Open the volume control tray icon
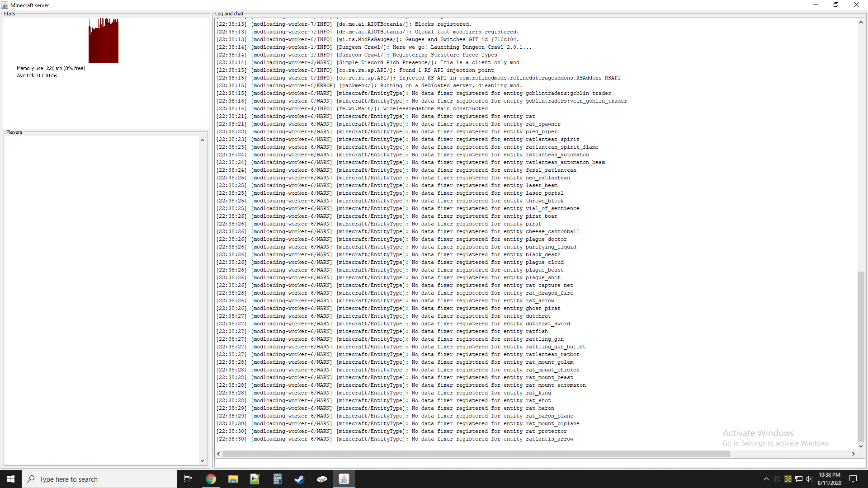 [809, 479]
